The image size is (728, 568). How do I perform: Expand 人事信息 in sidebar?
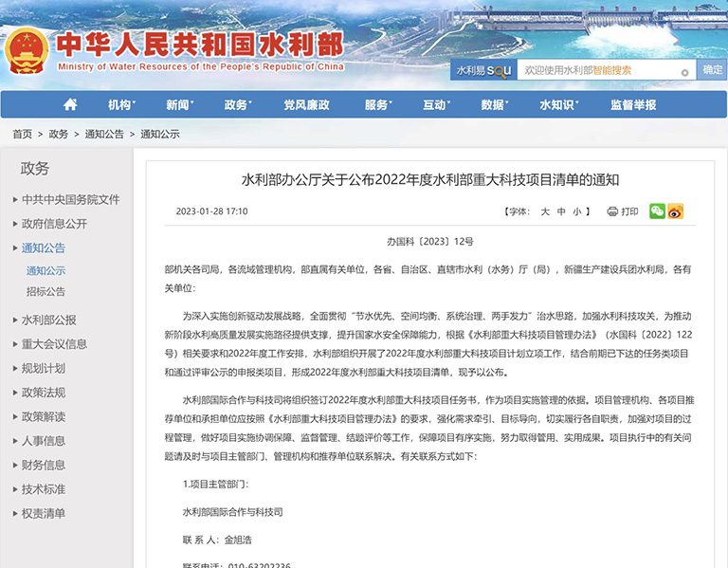click(44, 441)
